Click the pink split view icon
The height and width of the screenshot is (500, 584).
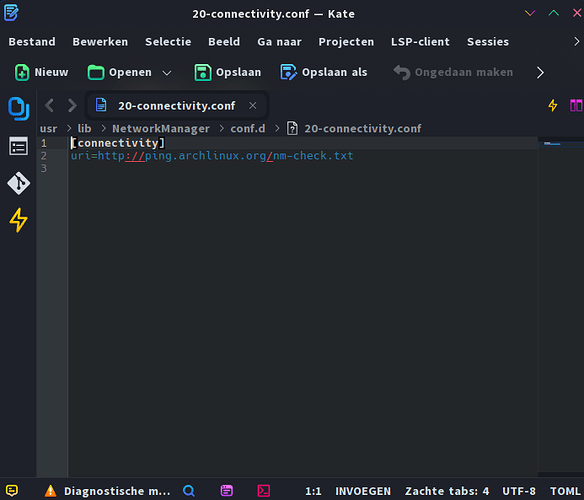pyautogui.click(x=576, y=105)
